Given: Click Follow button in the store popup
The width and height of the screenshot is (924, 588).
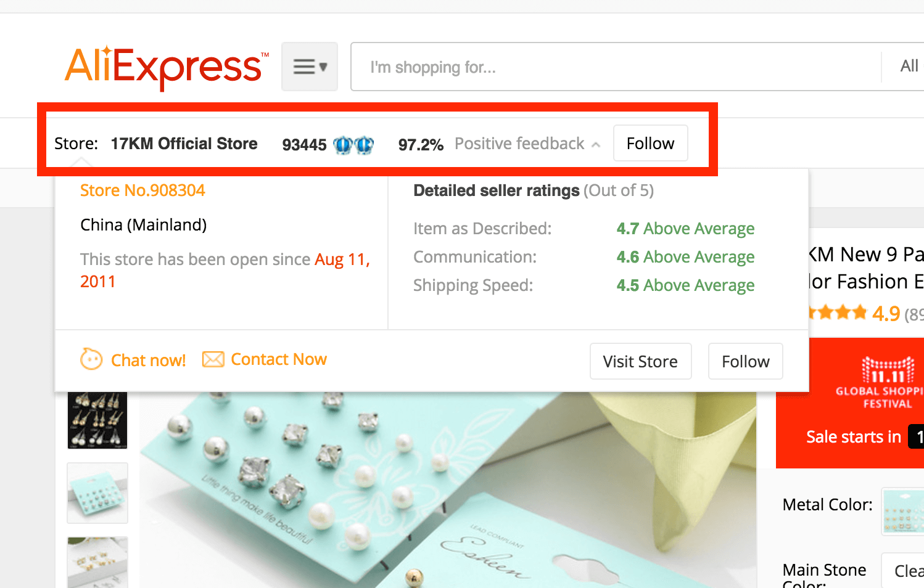Looking at the screenshot, I should pyautogui.click(x=745, y=361).
